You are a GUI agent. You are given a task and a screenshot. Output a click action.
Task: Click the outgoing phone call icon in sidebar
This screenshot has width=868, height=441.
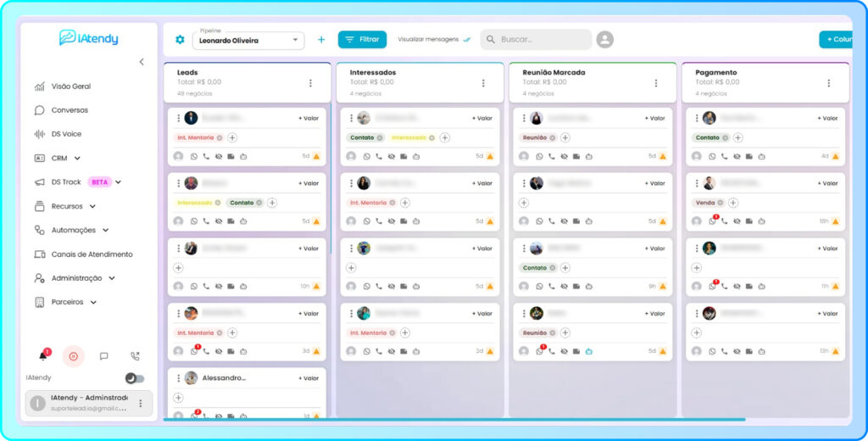pos(135,356)
